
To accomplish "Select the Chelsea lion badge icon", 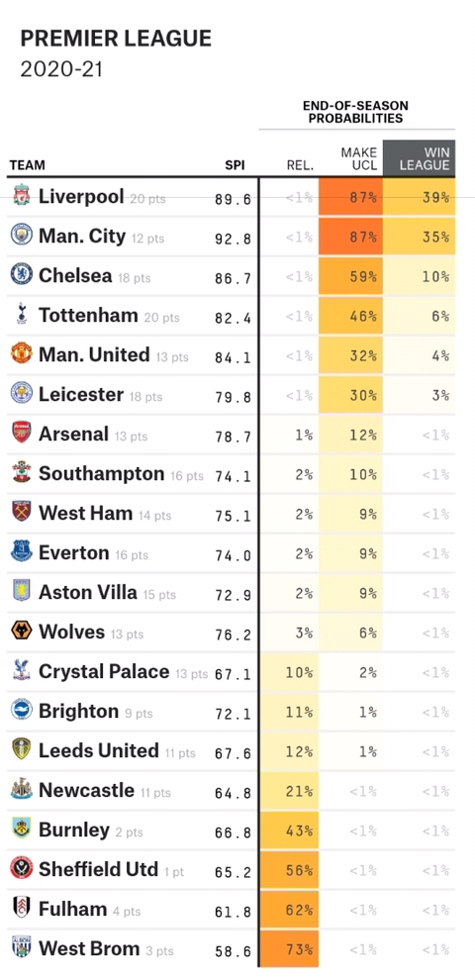I will 21,274.
